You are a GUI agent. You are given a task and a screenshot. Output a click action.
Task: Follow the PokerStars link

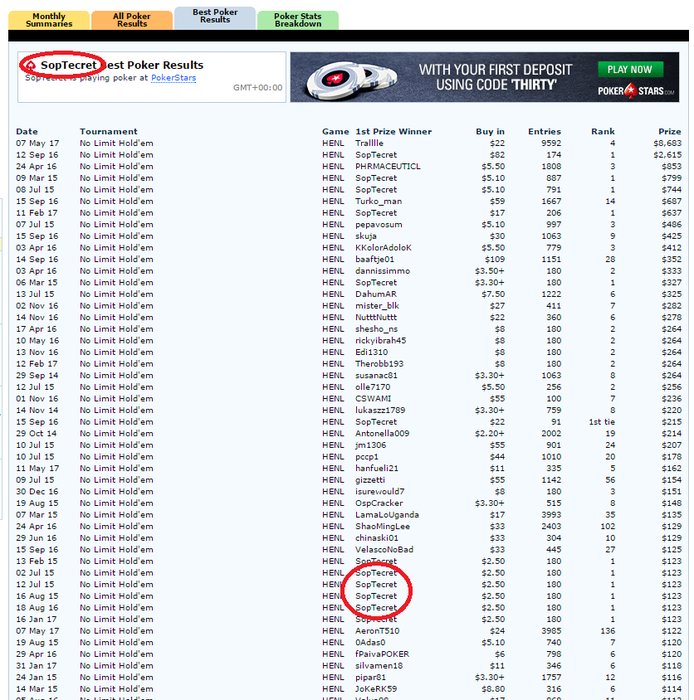tap(173, 78)
